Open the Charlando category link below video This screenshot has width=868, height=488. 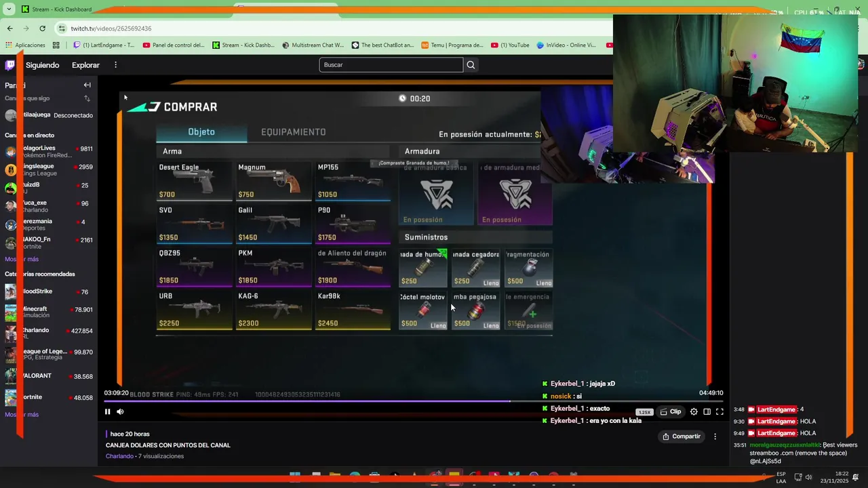[119, 456]
